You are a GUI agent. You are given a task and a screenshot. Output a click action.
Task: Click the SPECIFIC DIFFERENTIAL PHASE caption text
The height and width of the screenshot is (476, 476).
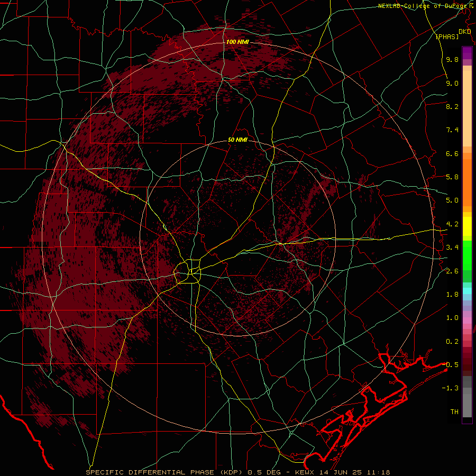[150, 472]
